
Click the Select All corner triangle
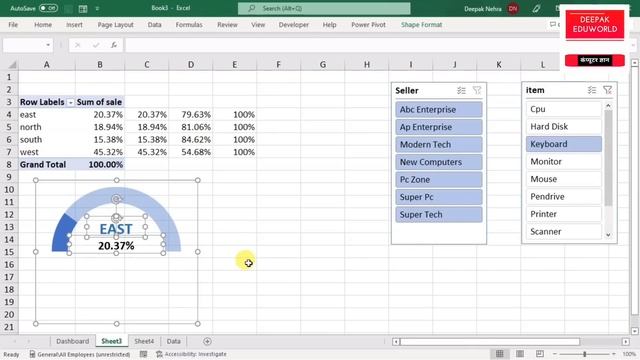click(12, 64)
